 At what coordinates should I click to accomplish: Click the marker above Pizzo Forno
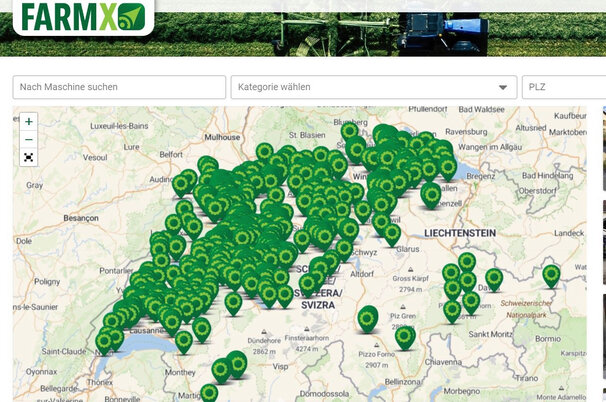tap(368, 318)
